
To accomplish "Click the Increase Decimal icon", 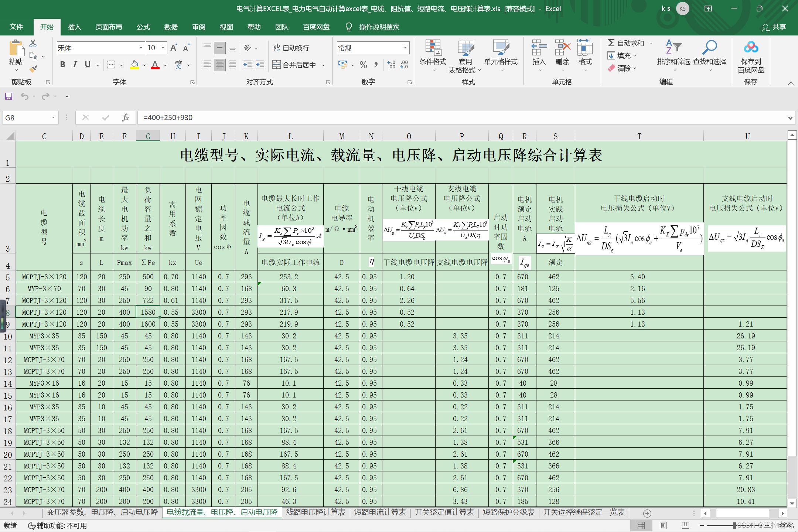I will coord(391,65).
